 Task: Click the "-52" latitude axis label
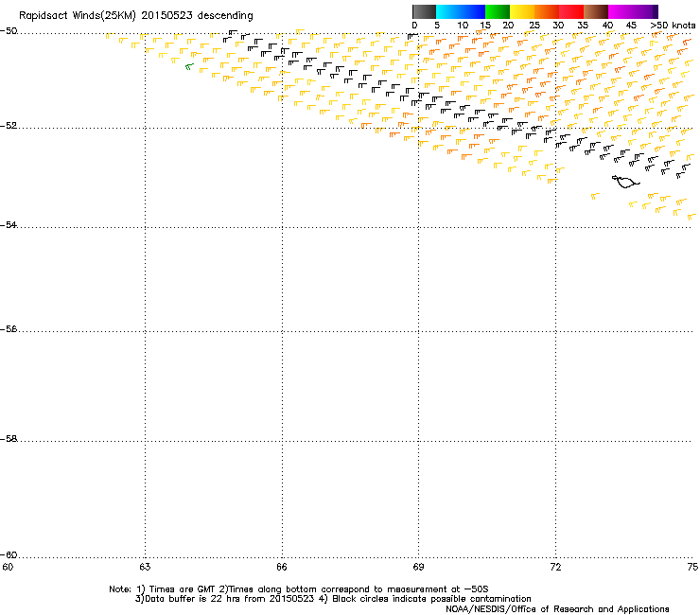tap(9, 126)
